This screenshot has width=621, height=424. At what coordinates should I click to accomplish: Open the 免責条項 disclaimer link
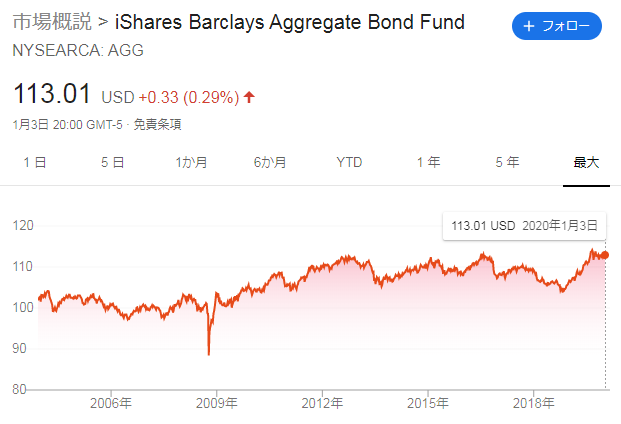click(157, 125)
